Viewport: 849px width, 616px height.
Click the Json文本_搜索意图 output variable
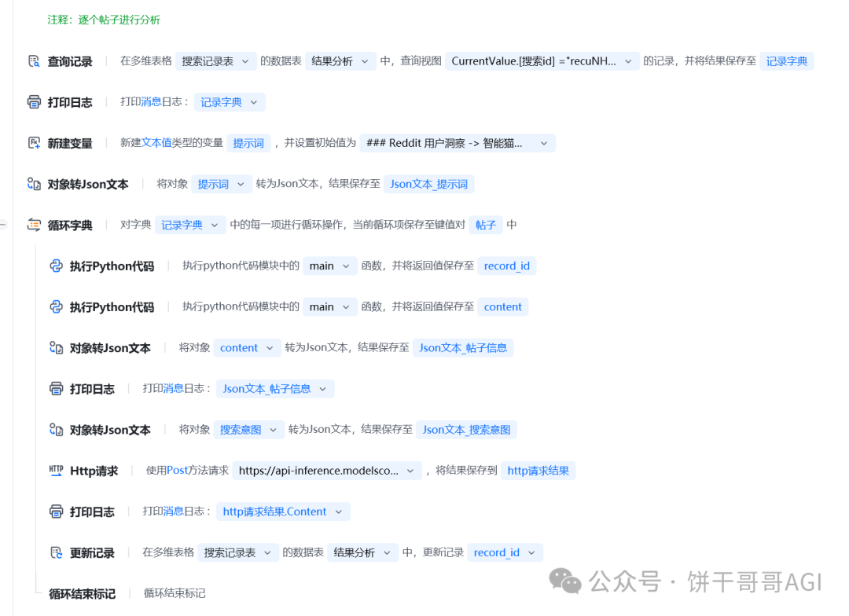pyautogui.click(x=467, y=430)
